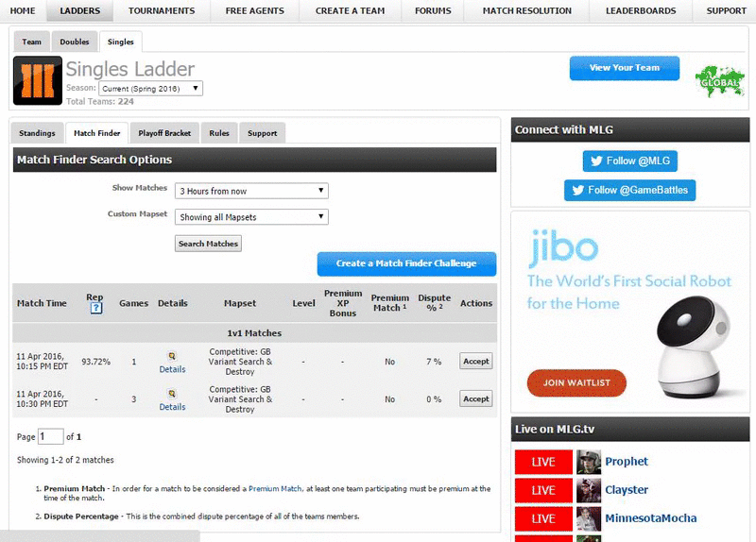The width and height of the screenshot is (756, 542).
Task: Click the magnifier icon for 10:15 PM match
Action: tap(172, 356)
